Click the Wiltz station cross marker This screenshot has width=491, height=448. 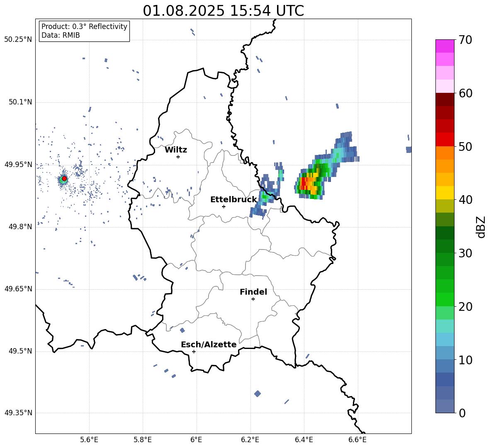pyautogui.click(x=178, y=157)
